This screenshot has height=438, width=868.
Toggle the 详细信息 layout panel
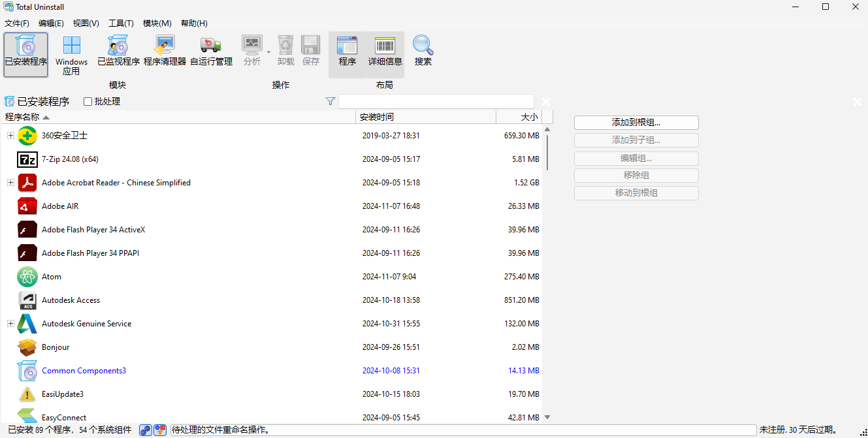tap(385, 55)
